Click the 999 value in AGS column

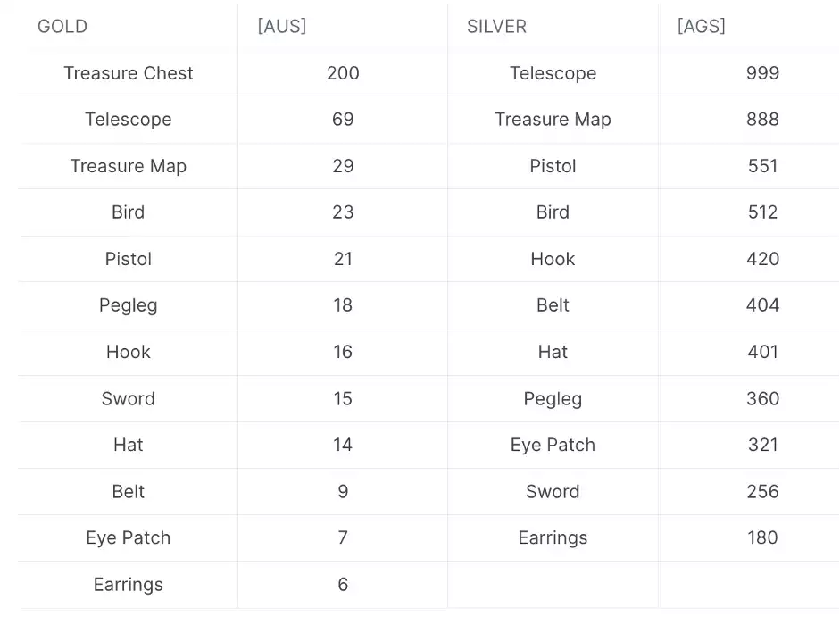click(x=763, y=73)
